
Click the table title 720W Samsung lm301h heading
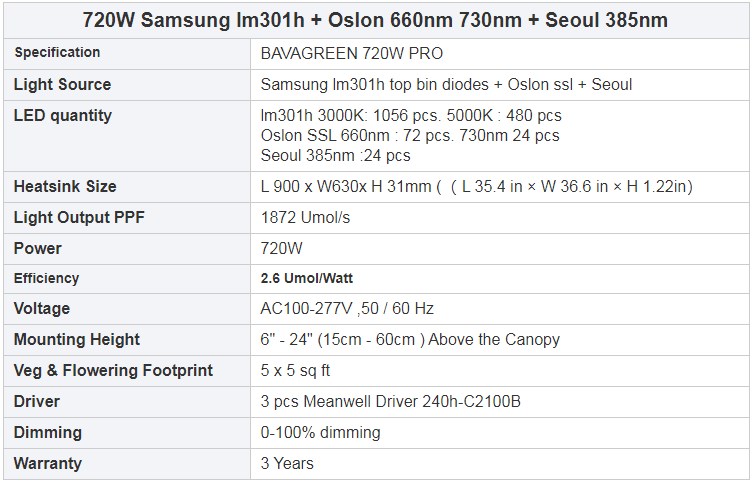(x=375, y=20)
